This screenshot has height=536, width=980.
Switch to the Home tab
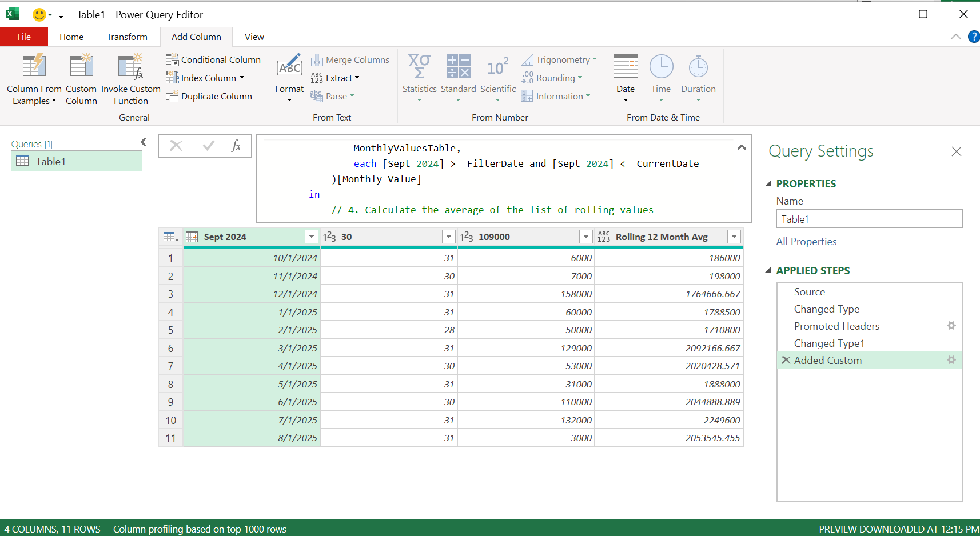tap(71, 37)
